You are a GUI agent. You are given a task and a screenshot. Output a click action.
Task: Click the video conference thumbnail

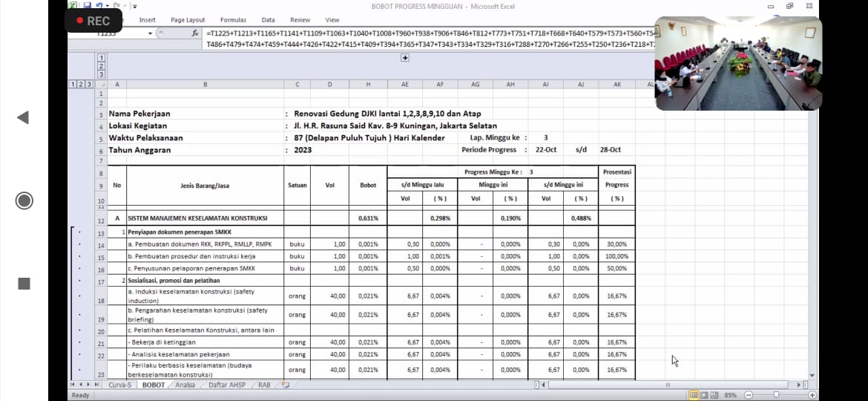tap(737, 63)
